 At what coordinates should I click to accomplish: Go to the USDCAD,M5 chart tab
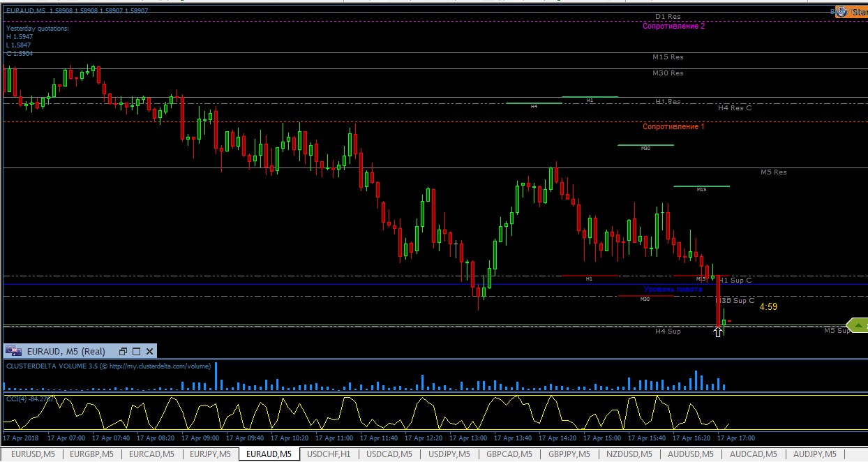point(389,454)
